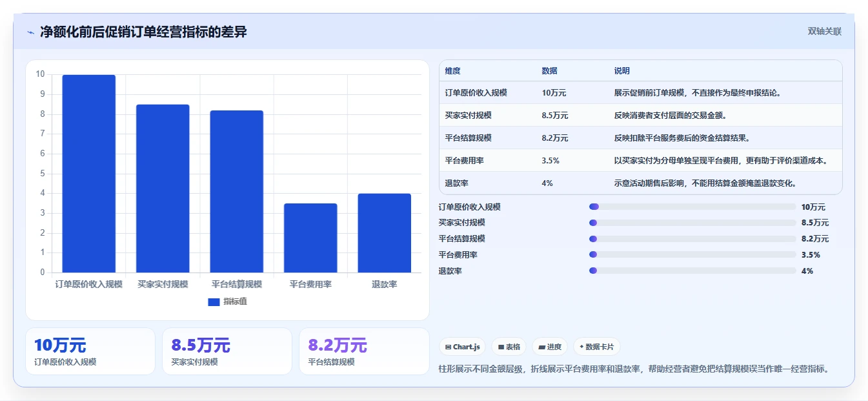Click table value 10万元

point(554,93)
